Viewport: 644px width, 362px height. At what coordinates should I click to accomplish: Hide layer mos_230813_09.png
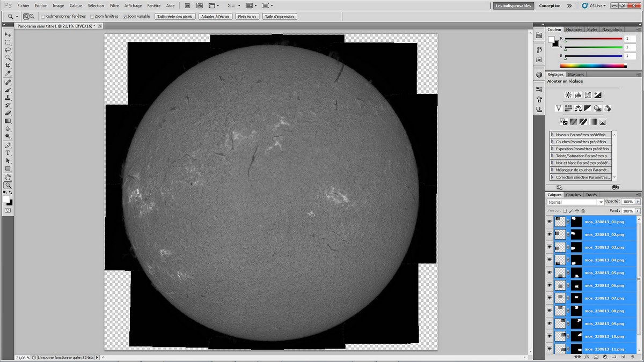pyautogui.click(x=550, y=323)
